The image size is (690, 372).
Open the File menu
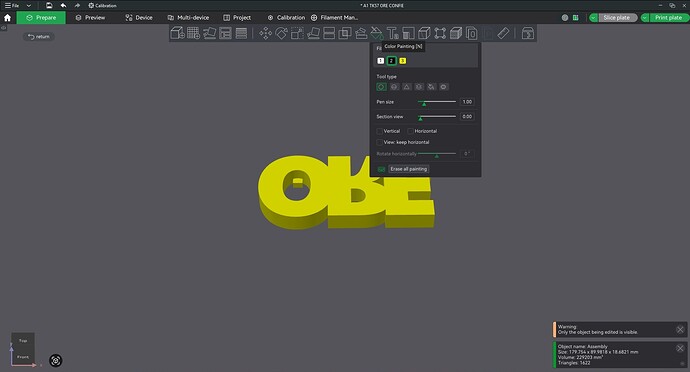click(12, 5)
